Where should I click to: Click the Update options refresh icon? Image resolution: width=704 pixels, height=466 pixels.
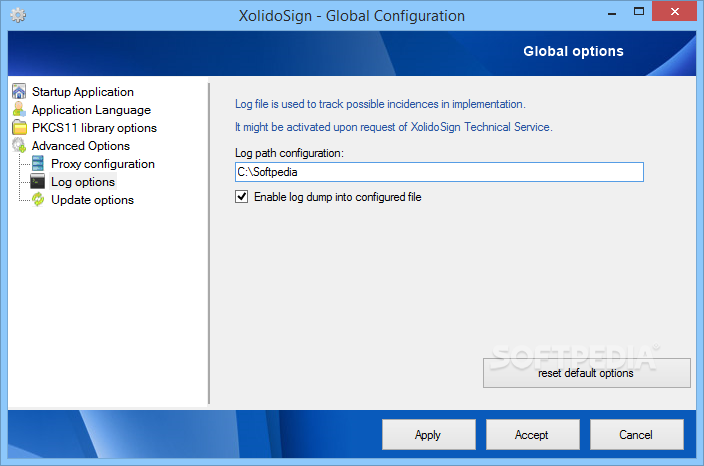pos(38,199)
